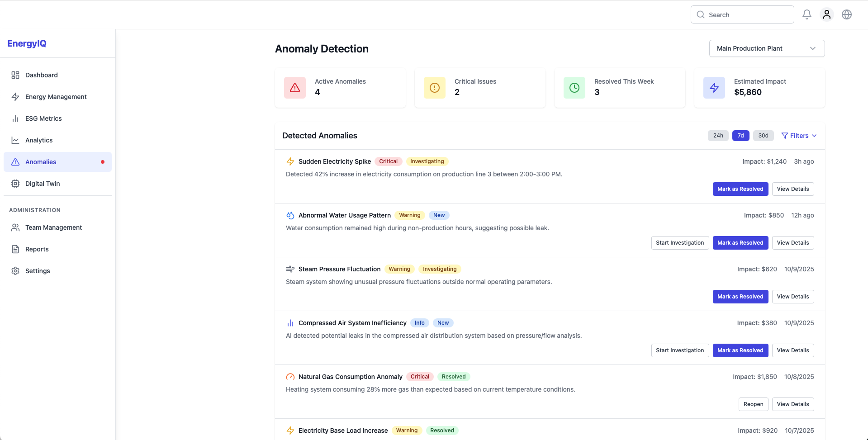Open the user profile icon
This screenshot has height=440, width=868.
point(826,14)
